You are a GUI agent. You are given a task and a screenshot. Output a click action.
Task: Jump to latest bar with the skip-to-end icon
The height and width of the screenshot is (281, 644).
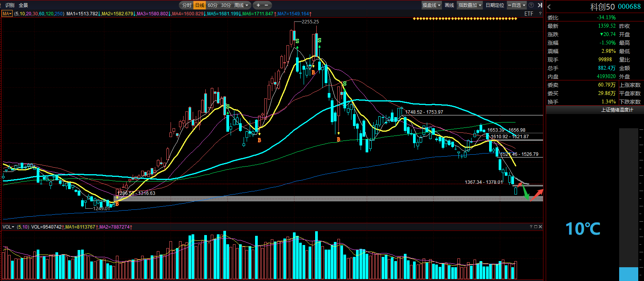coord(540,5)
